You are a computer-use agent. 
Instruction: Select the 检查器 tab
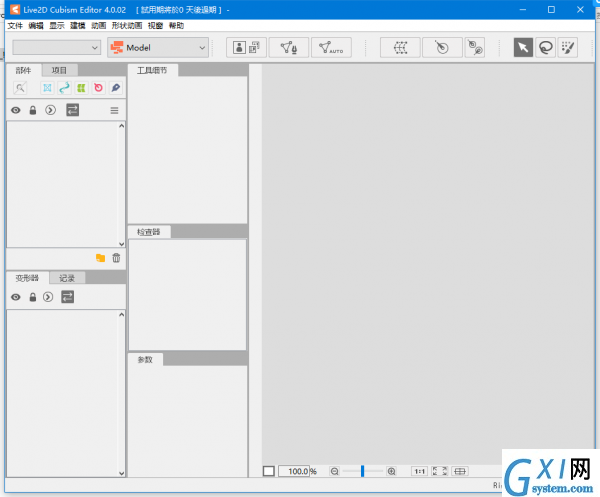pyautogui.click(x=149, y=232)
